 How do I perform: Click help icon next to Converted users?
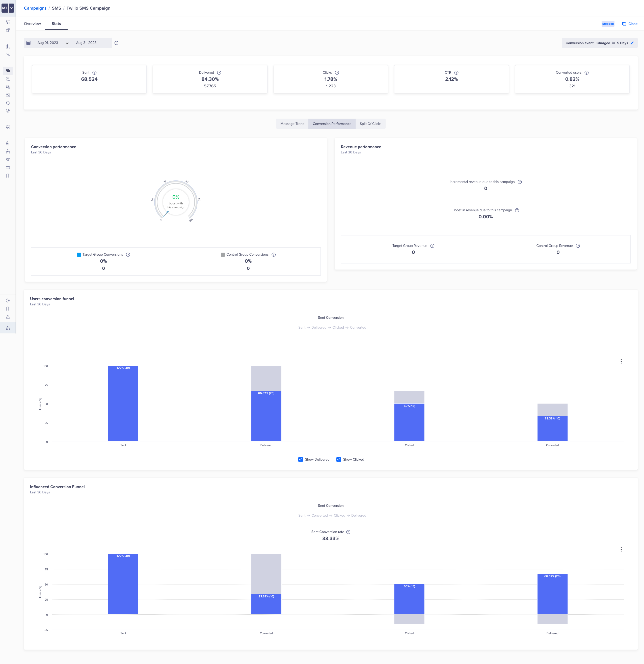click(x=586, y=73)
